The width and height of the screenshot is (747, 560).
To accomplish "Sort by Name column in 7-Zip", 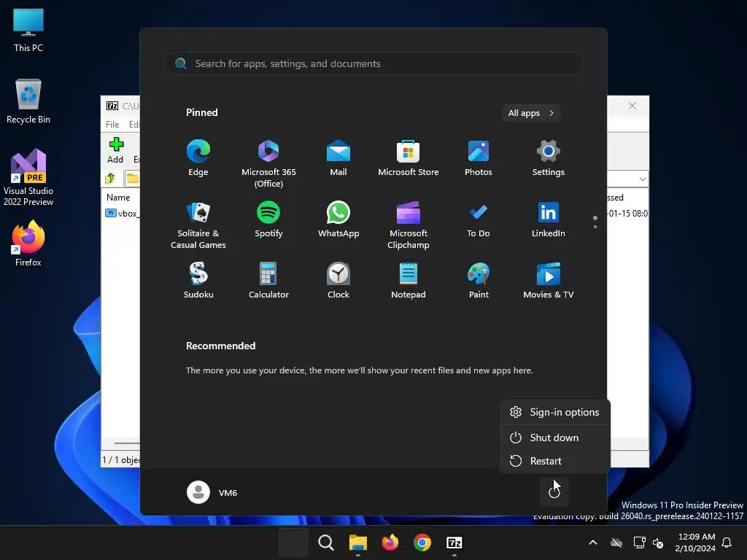I will [119, 197].
